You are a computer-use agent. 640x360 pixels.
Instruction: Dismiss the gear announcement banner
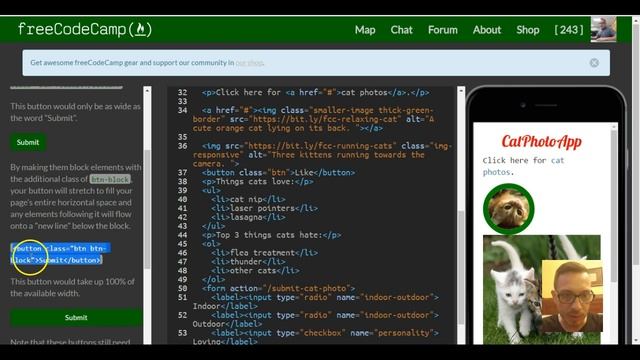[594, 63]
